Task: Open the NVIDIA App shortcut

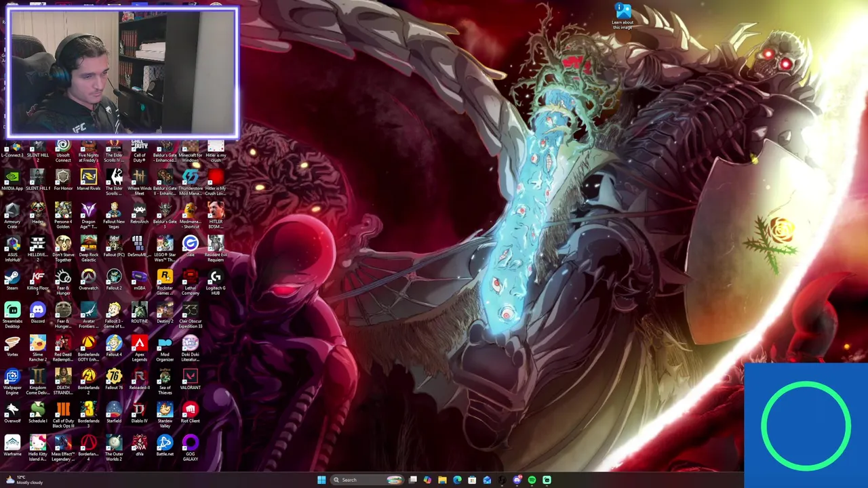Action: coord(12,180)
